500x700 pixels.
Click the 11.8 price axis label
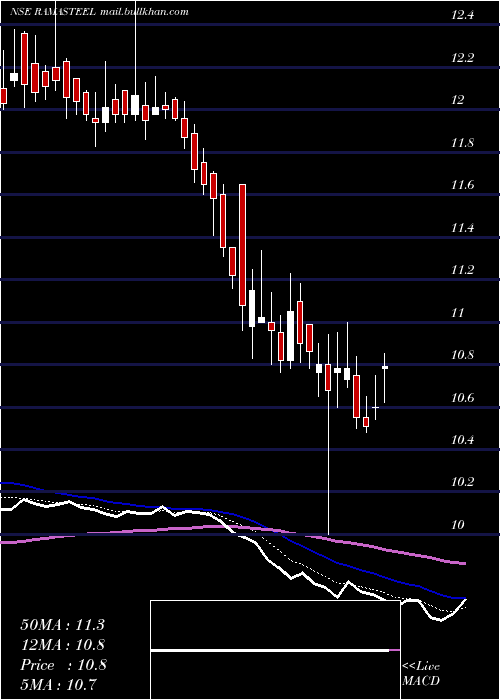click(462, 143)
